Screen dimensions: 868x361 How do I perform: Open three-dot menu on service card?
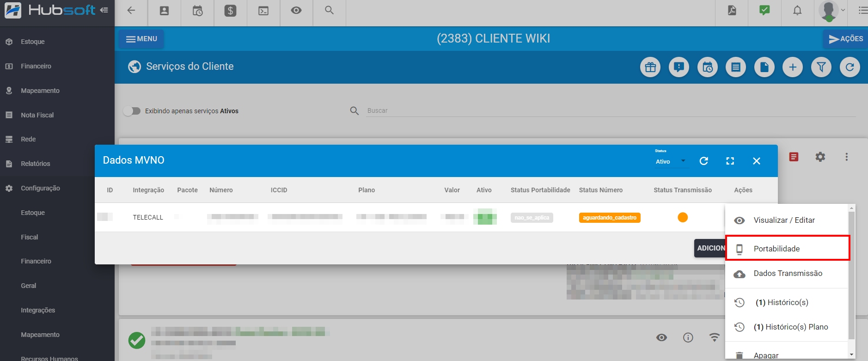coord(847,157)
